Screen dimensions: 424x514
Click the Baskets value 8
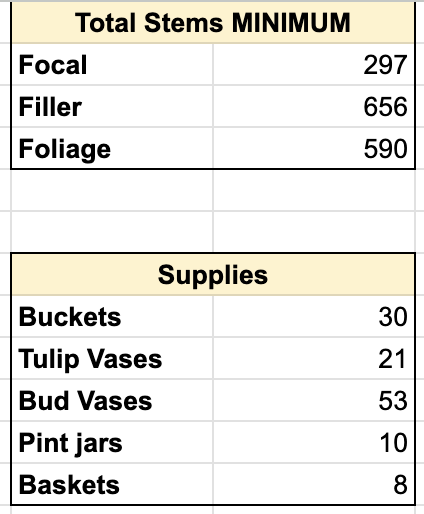(x=314, y=484)
